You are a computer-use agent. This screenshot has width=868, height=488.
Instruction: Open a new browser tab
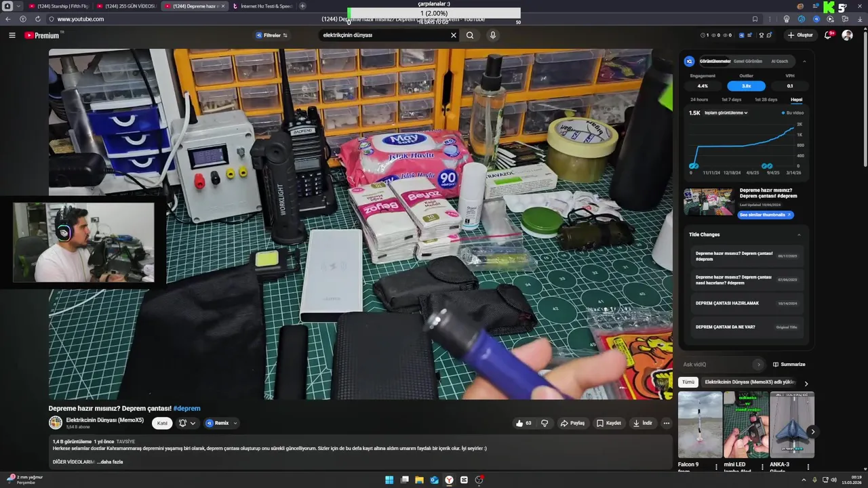point(302,6)
